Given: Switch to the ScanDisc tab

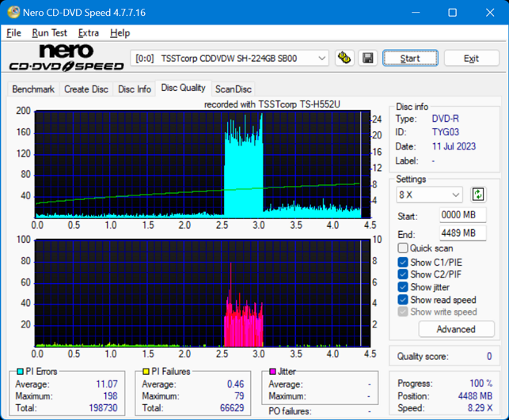Looking at the screenshot, I should [x=233, y=89].
